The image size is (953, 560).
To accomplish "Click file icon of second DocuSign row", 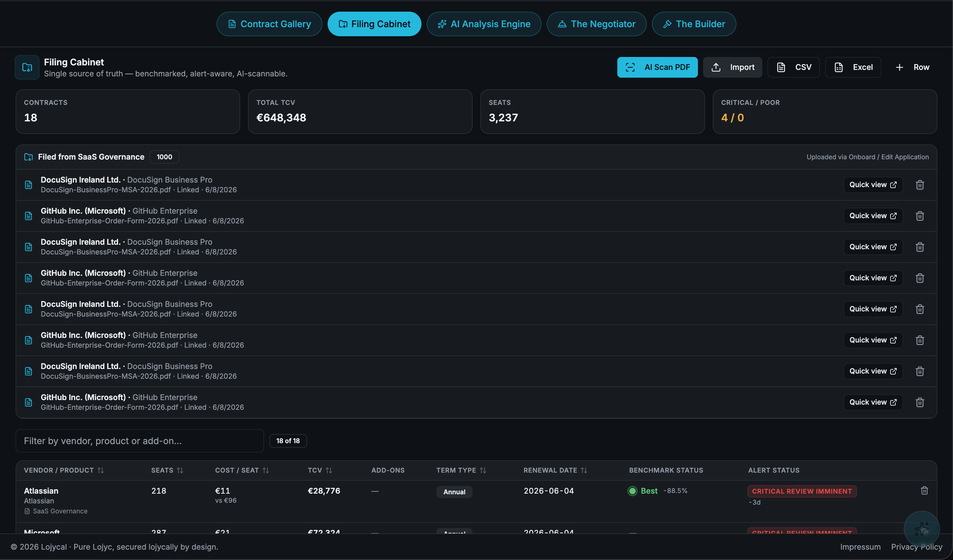I will click(x=28, y=247).
